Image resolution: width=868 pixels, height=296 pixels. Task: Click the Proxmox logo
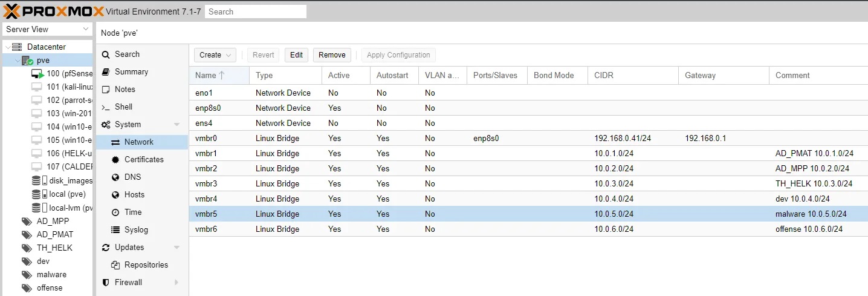(x=53, y=11)
